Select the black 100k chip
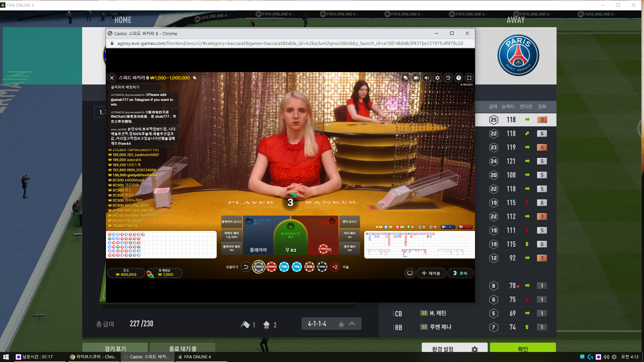This screenshot has width=644, height=362. pos(322,267)
